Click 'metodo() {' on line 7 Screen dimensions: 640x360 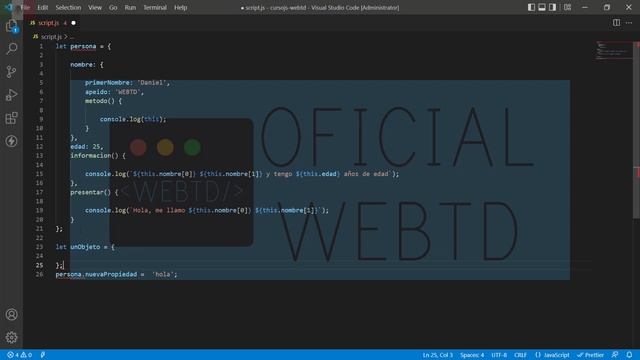coord(103,101)
